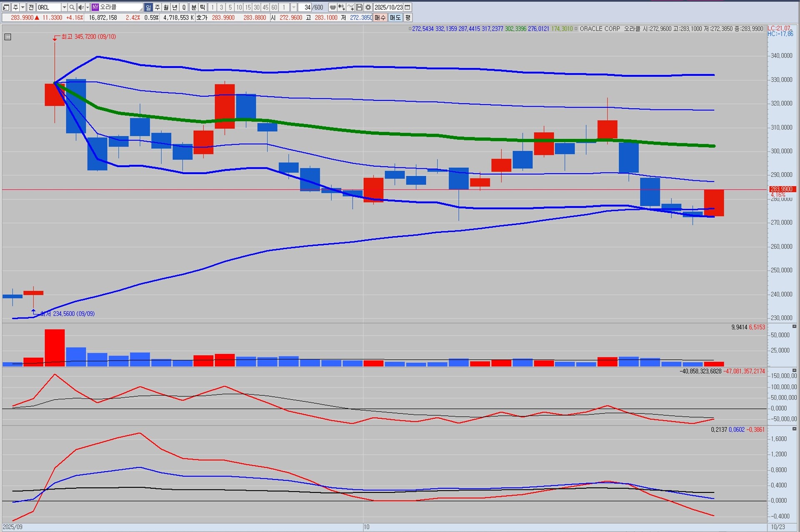Open the chart grid menu icon
800x532 pixels.
coord(7,37)
